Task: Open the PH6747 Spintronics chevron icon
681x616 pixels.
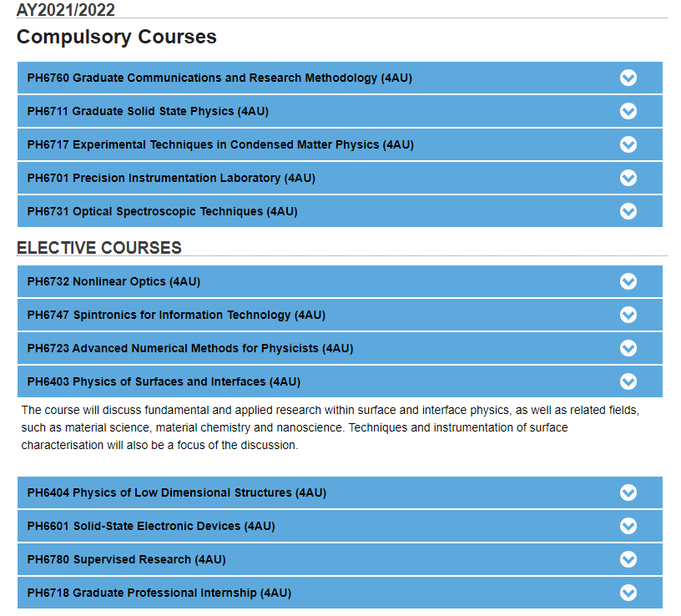Action: (x=628, y=315)
